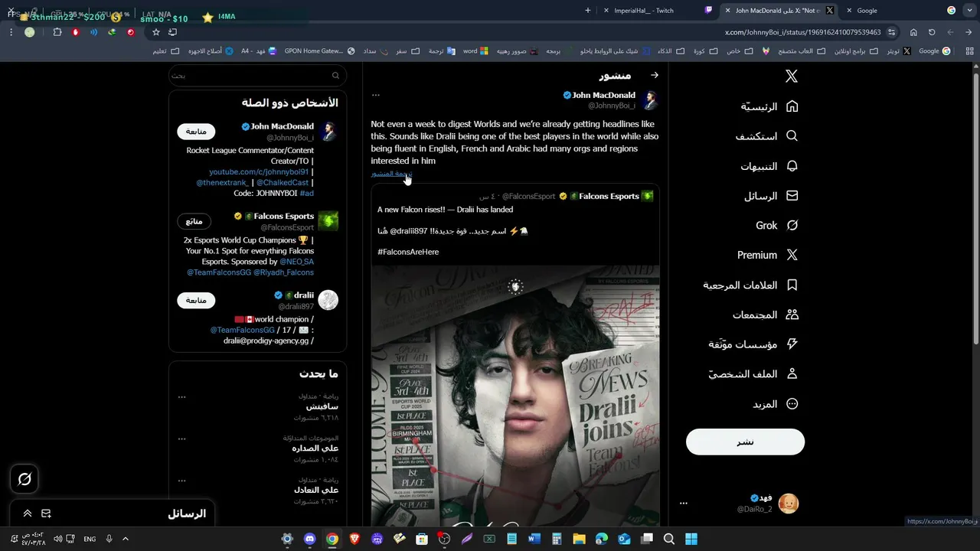980x551 pixels.
Task: Open Outlook from the taskbar
Action: [x=624, y=539]
